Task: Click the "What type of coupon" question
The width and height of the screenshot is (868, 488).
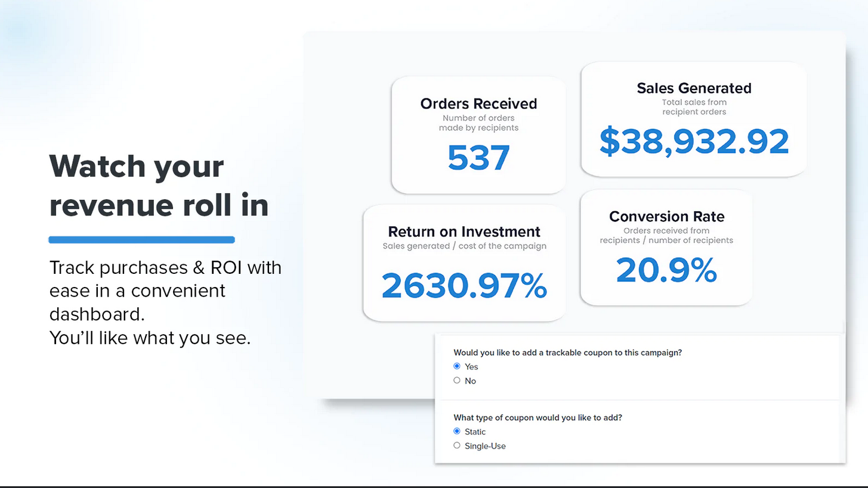Action: (x=538, y=418)
